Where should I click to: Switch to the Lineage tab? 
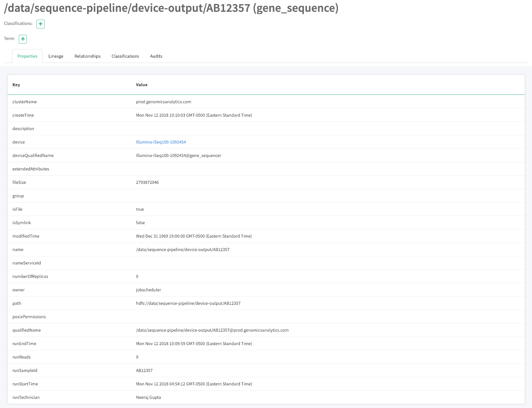point(56,56)
